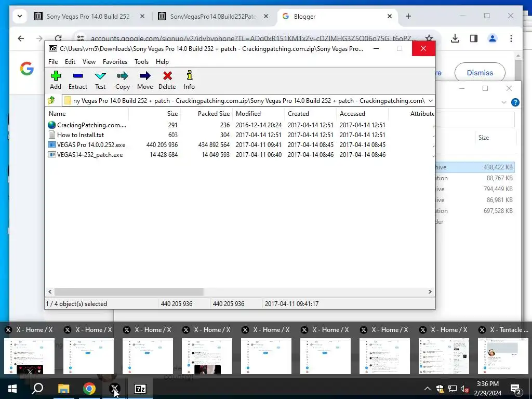Image resolution: width=532 pixels, height=399 pixels.
Task: Run the Test archive tool
Action: pyautogui.click(x=100, y=76)
